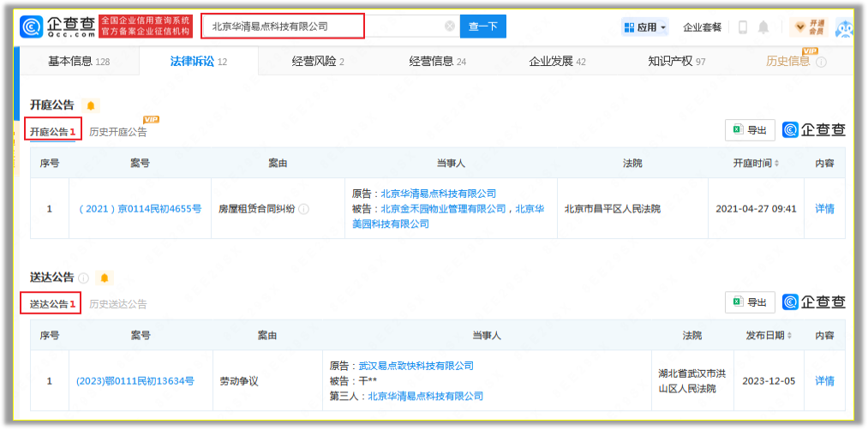This screenshot has width=868, height=430.
Task: Click 湖北省武汉市洪山区人民法院 court cell
Action: coord(692,380)
